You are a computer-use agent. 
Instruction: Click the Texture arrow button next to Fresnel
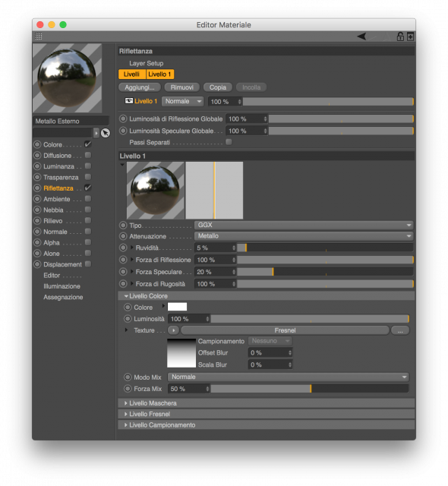coord(173,330)
